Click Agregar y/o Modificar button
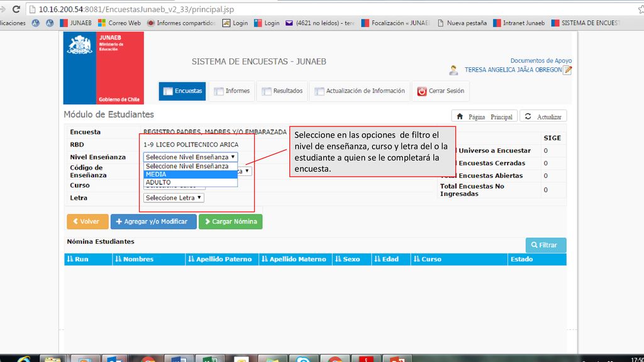 tap(153, 222)
